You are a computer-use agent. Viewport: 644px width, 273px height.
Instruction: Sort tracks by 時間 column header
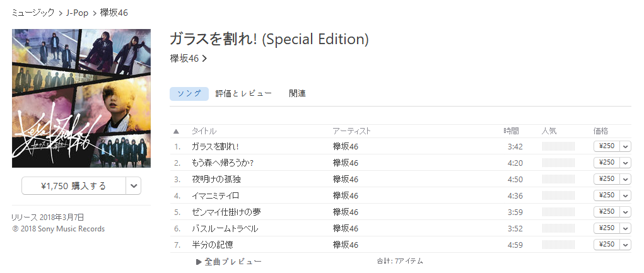[x=511, y=131]
